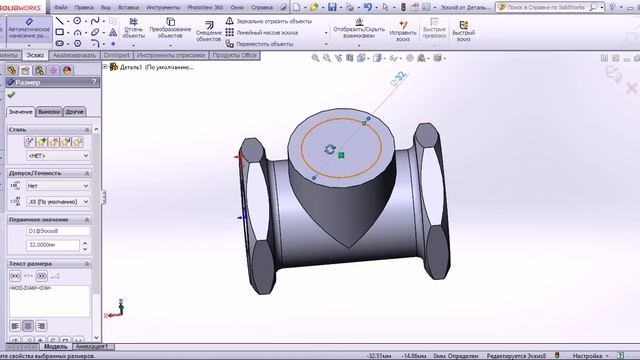Switch to Модель bottom tab
Viewport: 640px width, 360px height.
point(56,346)
